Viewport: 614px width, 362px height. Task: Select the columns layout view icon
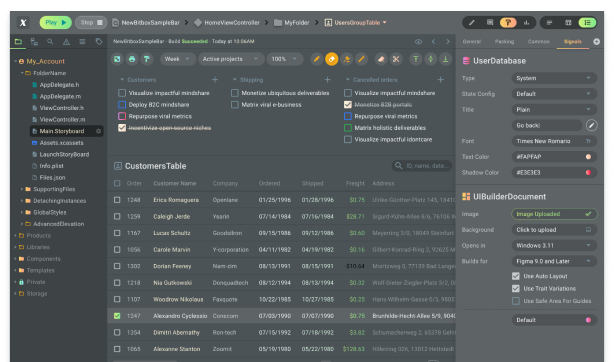point(568,23)
